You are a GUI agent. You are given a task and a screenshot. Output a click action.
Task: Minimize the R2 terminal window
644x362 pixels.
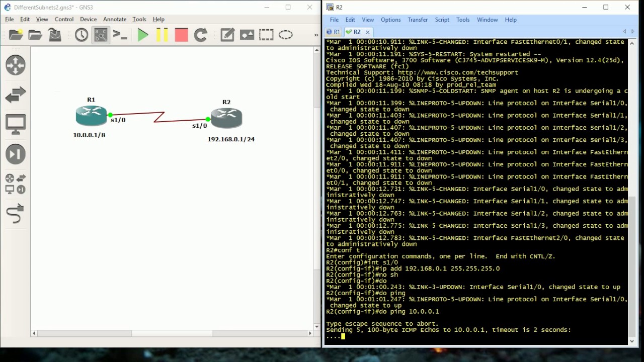tap(584, 7)
